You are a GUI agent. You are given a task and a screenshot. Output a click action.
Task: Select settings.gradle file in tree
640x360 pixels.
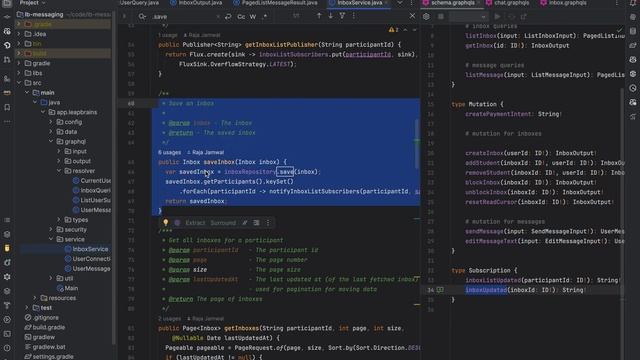point(49,357)
